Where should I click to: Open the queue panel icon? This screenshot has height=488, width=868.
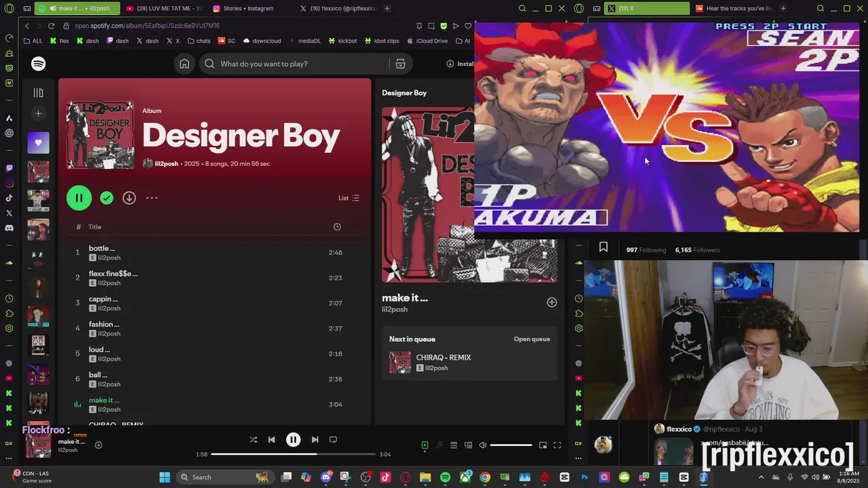(x=454, y=445)
